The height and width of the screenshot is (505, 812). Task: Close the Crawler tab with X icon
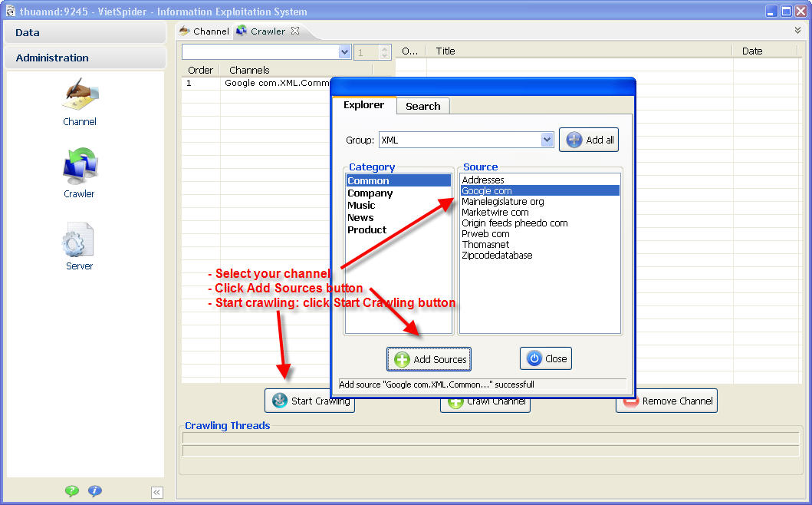coord(295,31)
